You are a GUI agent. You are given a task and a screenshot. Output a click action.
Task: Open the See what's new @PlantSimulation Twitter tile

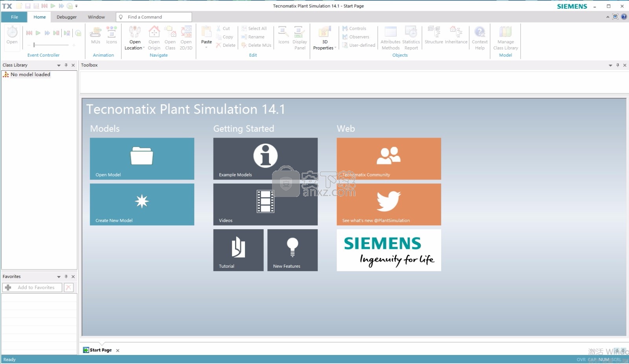pos(389,204)
